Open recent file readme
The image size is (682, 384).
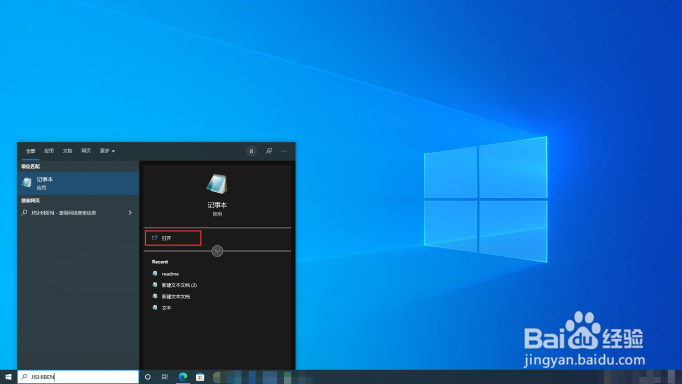(170, 274)
